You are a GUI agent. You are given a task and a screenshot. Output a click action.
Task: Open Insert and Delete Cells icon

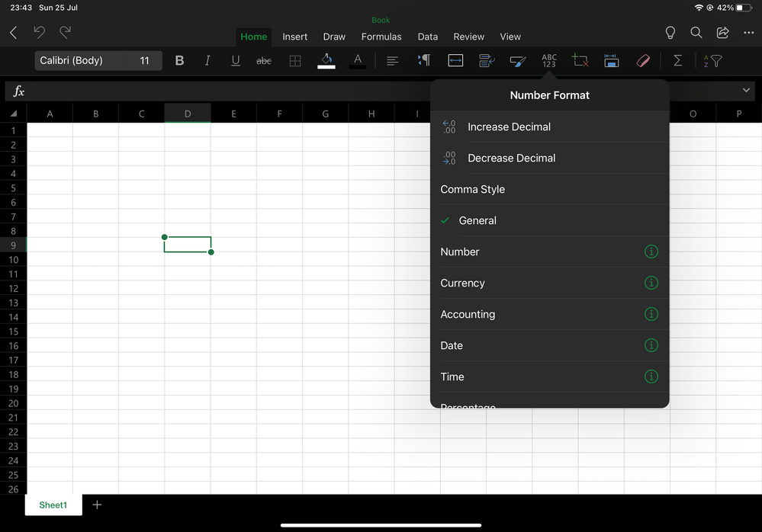click(580, 61)
